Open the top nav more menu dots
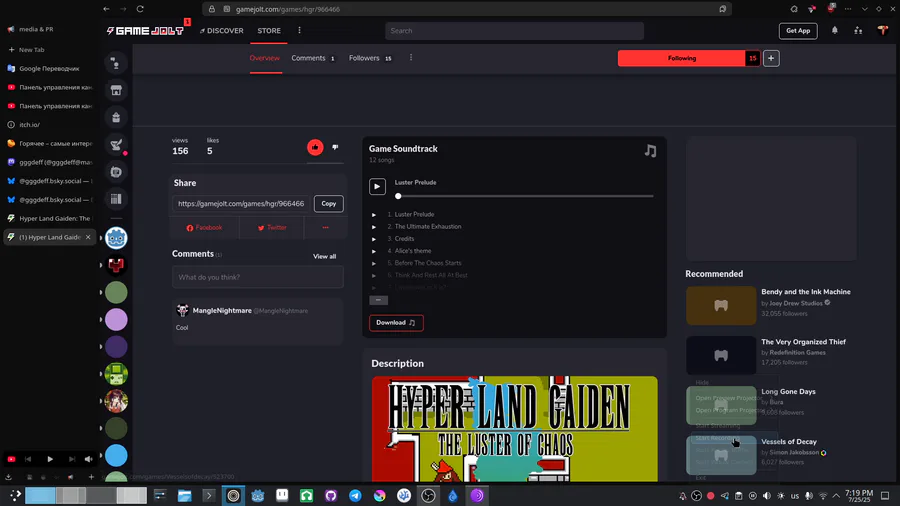 click(x=299, y=30)
